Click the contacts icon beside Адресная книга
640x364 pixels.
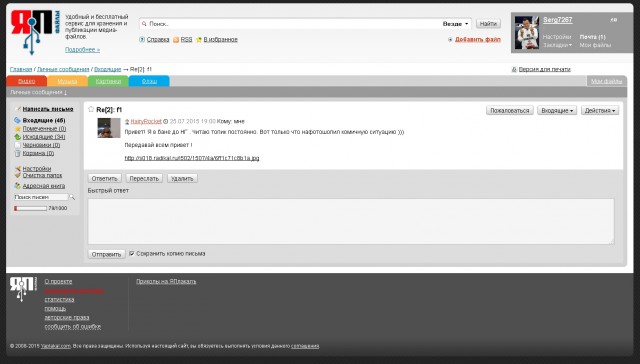pos(17,186)
